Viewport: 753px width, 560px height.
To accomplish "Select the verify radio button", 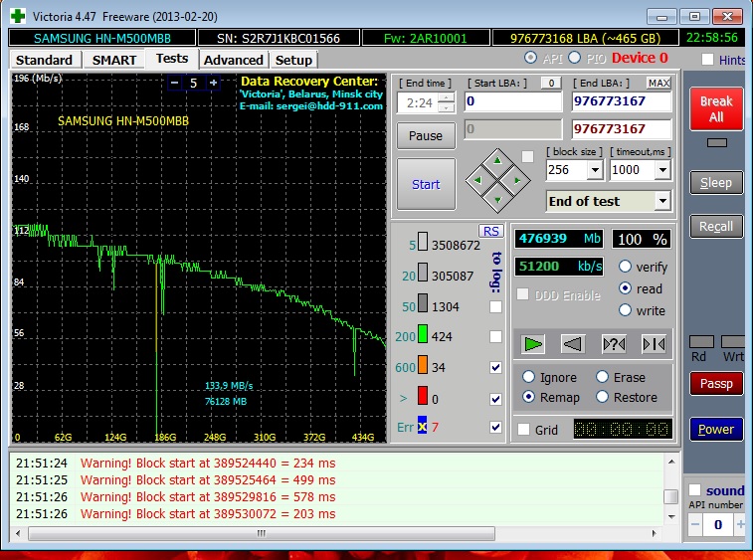I will (x=626, y=267).
